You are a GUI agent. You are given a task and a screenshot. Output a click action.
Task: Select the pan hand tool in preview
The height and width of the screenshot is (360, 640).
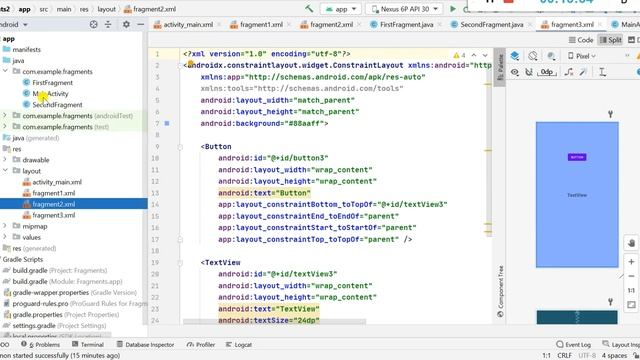631,243
